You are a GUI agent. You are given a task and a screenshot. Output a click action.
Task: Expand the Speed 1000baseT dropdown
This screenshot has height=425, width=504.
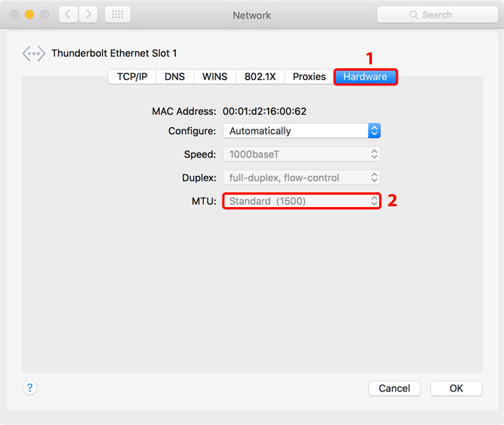tap(302, 154)
